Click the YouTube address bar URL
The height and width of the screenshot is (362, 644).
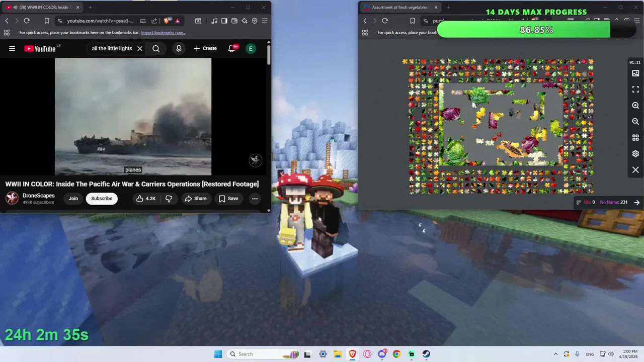click(100, 21)
